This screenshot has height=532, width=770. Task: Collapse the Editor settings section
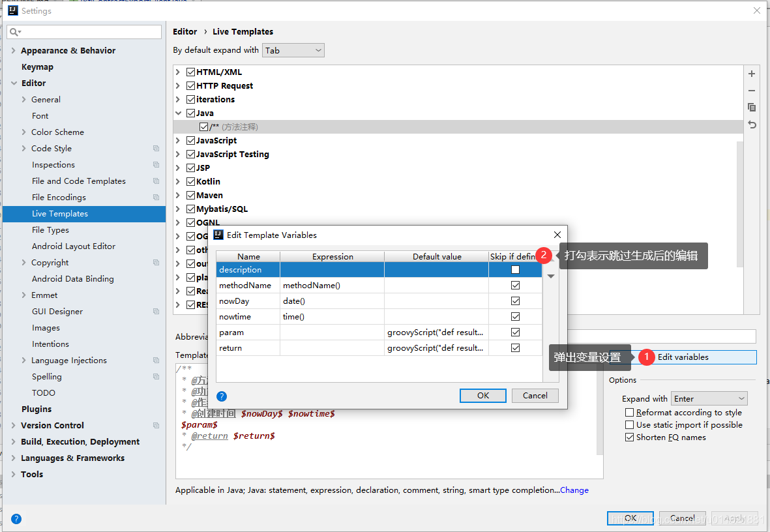click(x=14, y=83)
